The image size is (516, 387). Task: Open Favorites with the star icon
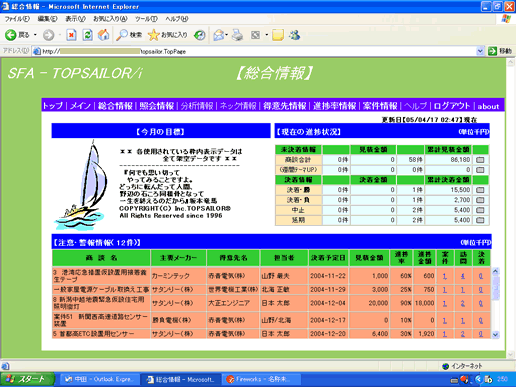(167, 35)
